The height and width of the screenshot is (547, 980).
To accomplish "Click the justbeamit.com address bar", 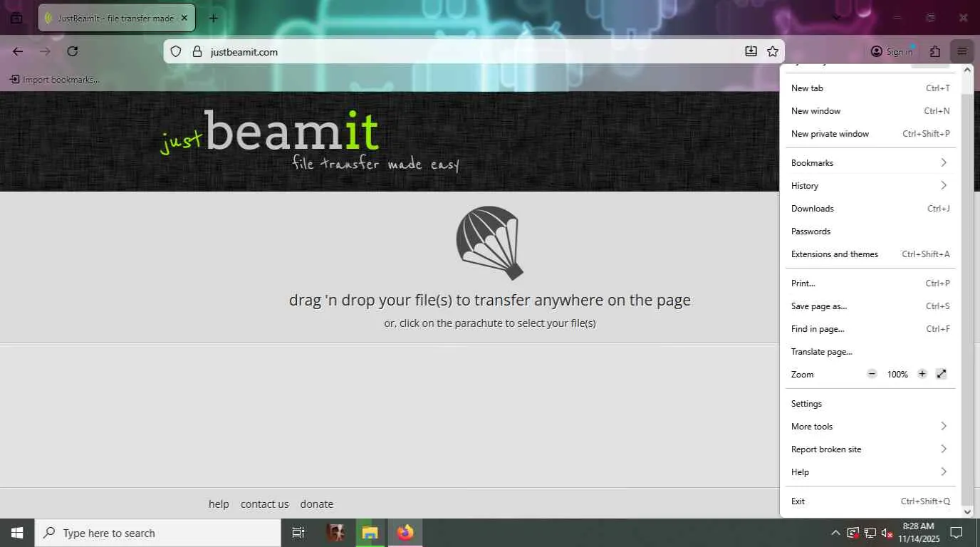I will click(x=474, y=51).
